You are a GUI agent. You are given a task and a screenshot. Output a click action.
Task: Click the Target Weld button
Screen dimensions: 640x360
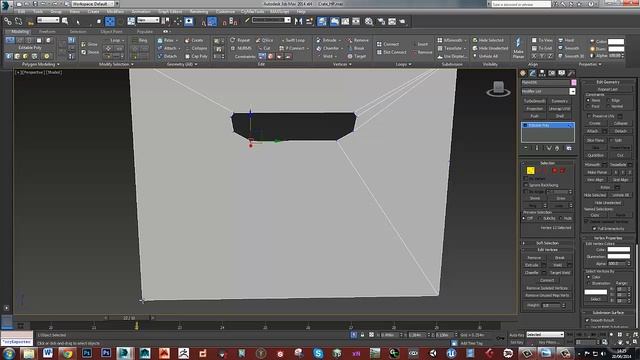tap(560, 272)
